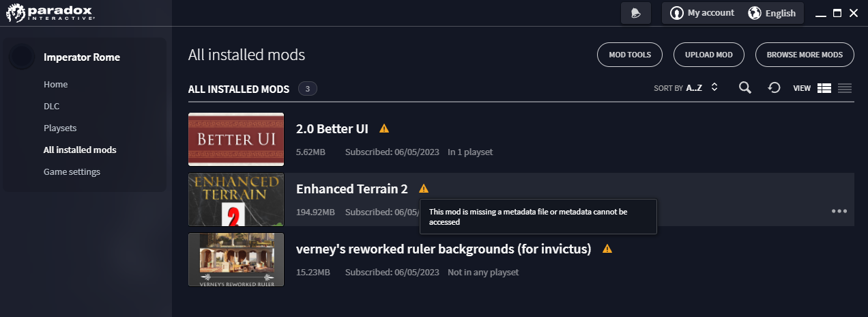Viewport: 868px width, 317px height.
Task: Click the Mod Tools button
Action: (x=629, y=55)
